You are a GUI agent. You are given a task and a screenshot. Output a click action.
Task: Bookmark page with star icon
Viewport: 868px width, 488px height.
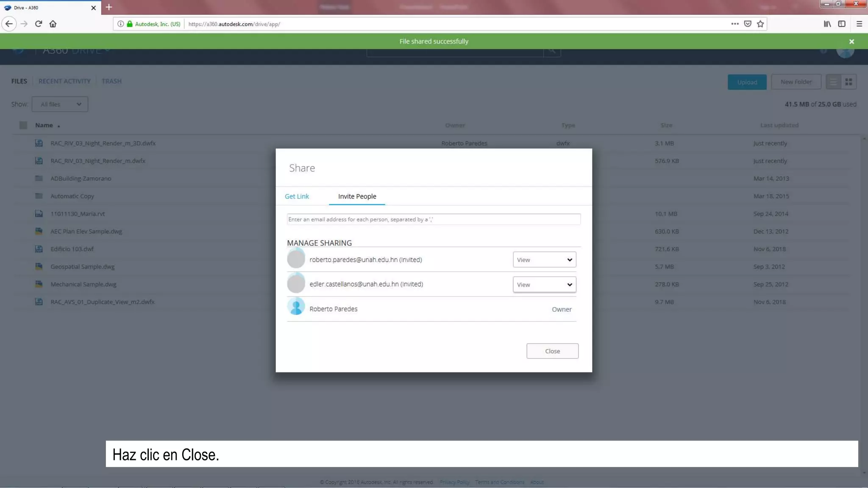pos(760,24)
